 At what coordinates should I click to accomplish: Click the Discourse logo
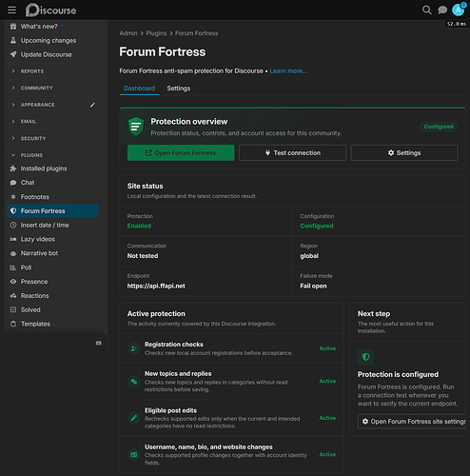[x=50, y=10]
